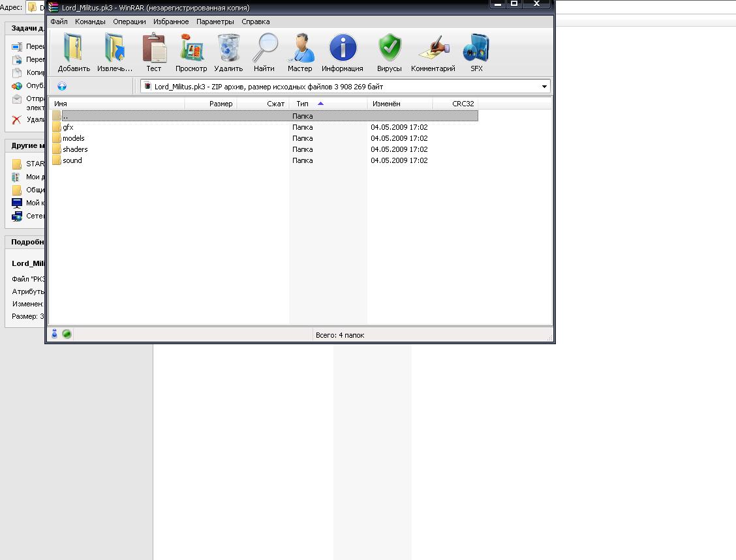Image resolution: width=736 pixels, height=560 pixels.
Task: Open the Операции menu
Action: point(130,22)
